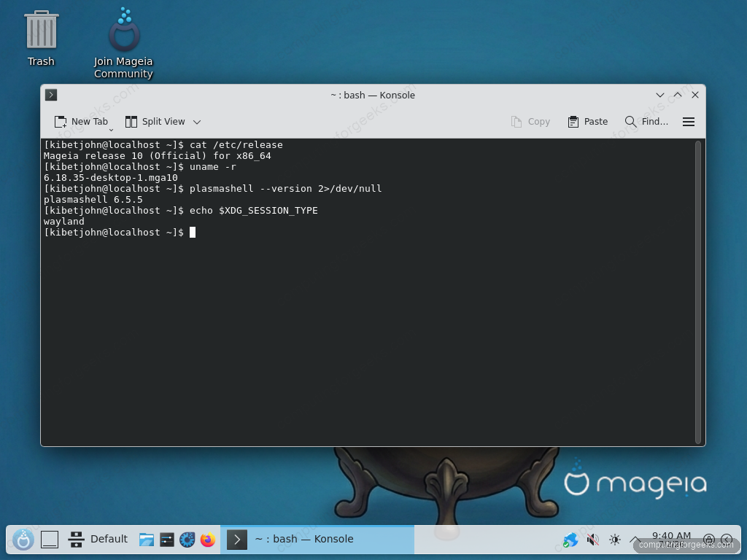This screenshot has height=560, width=747.
Task: Open the Konsole hamburger menu
Action: [x=689, y=122]
